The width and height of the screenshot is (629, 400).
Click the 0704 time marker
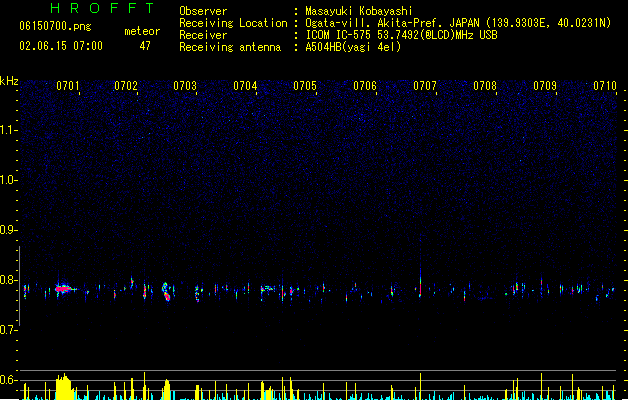[x=245, y=86]
